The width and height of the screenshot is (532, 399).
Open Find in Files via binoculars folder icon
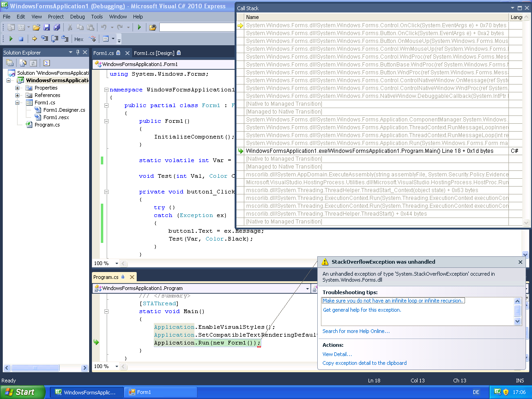(153, 28)
